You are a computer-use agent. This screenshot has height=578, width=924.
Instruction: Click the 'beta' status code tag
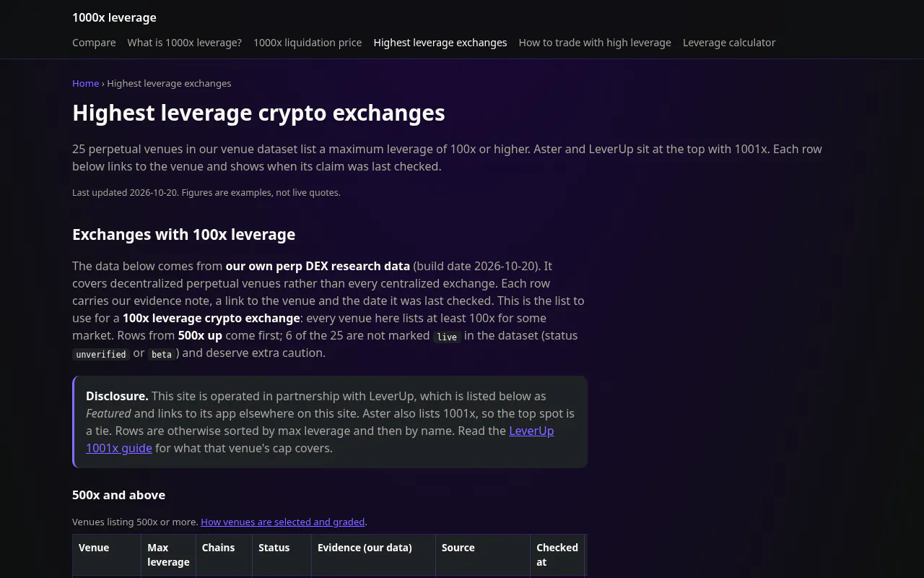[162, 354]
